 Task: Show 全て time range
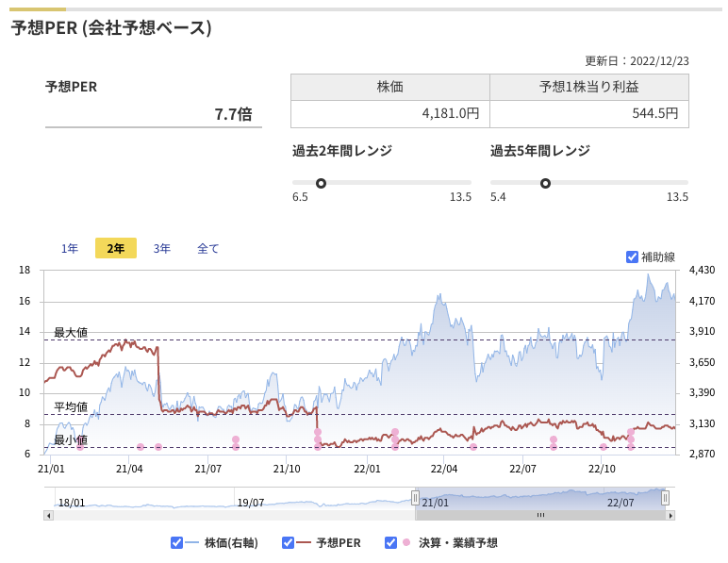(207, 248)
